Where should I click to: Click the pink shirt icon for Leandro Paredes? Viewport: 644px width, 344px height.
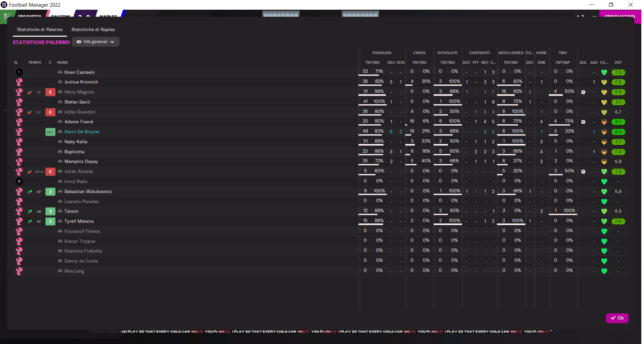pos(19,201)
